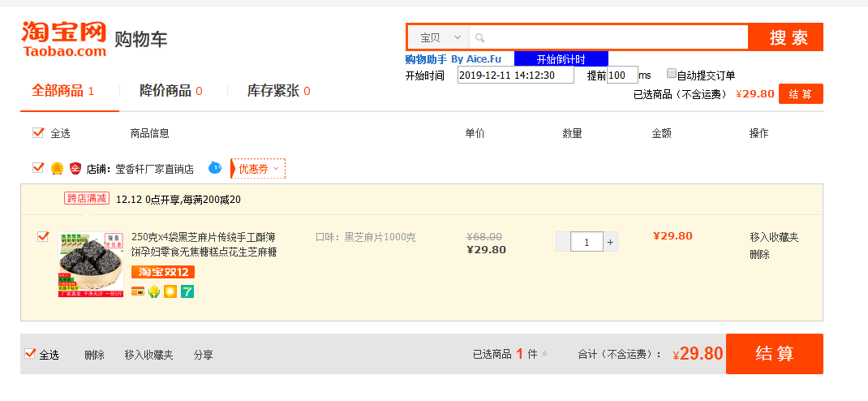The image size is (868, 401).
Task: Switch to the 库存紧张 tab
Action: [x=278, y=91]
